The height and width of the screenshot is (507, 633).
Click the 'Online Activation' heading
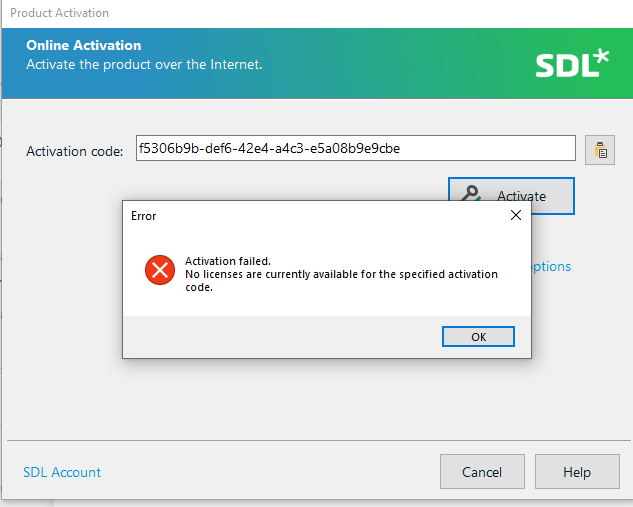point(84,45)
